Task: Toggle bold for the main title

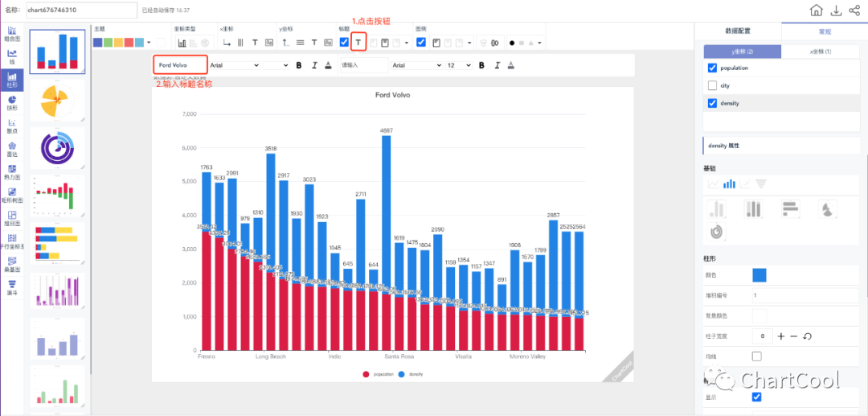Action: [299, 65]
